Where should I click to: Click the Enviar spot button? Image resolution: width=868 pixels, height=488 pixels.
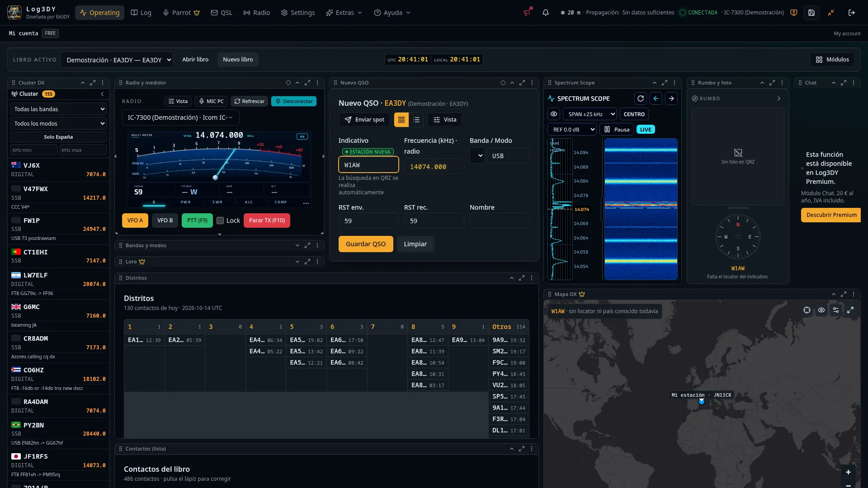click(x=364, y=120)
